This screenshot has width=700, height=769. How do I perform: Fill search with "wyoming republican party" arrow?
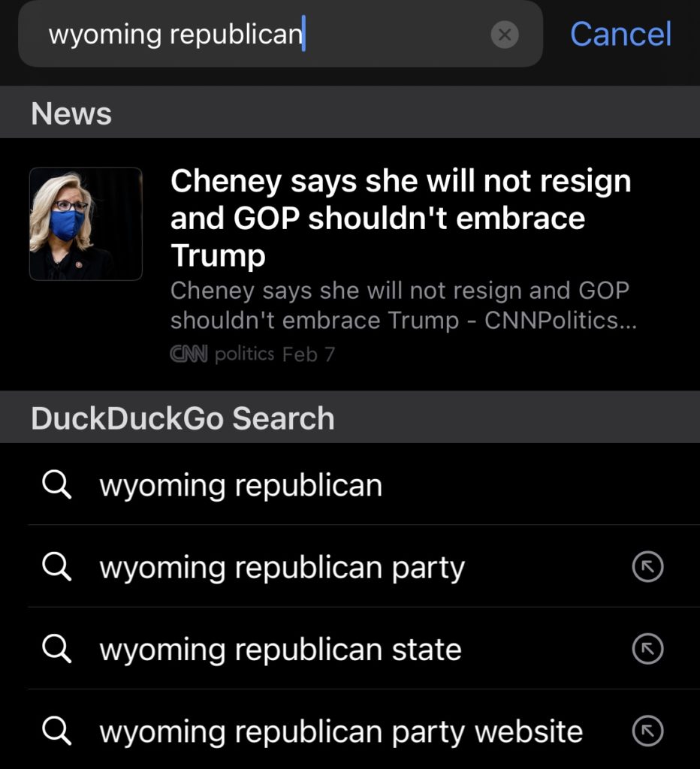[x=647, y=568]
